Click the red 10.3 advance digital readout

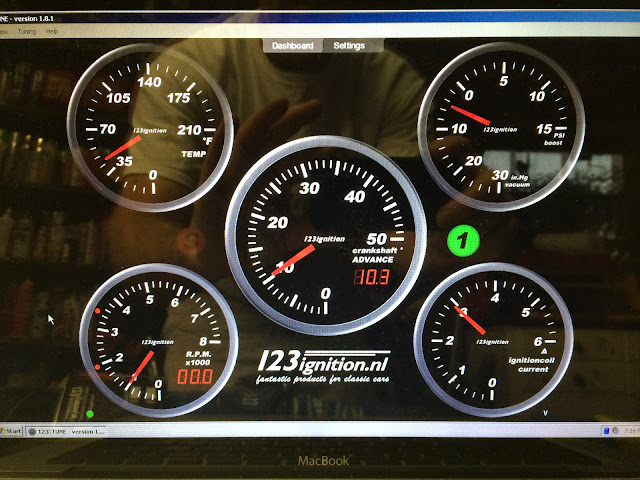372,277
